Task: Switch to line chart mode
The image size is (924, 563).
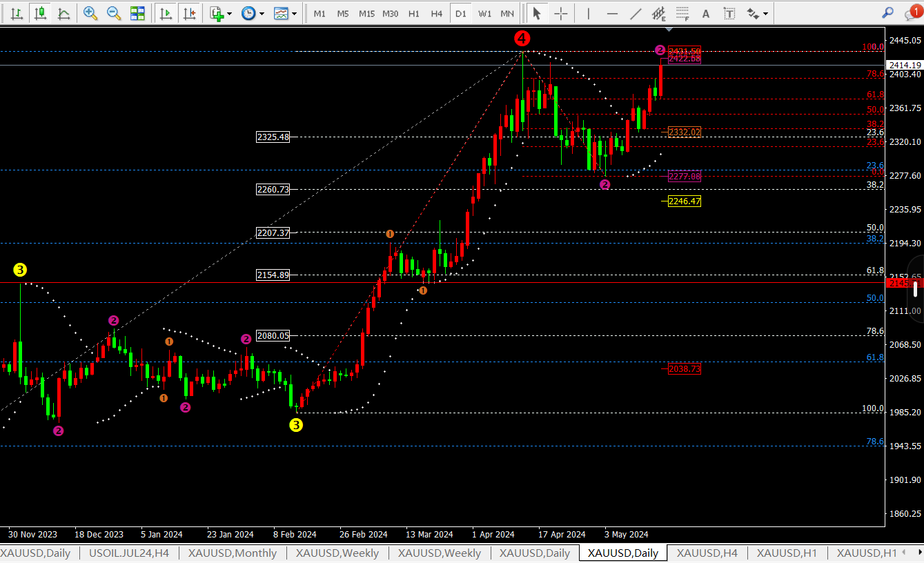Action: pos(63,13)
